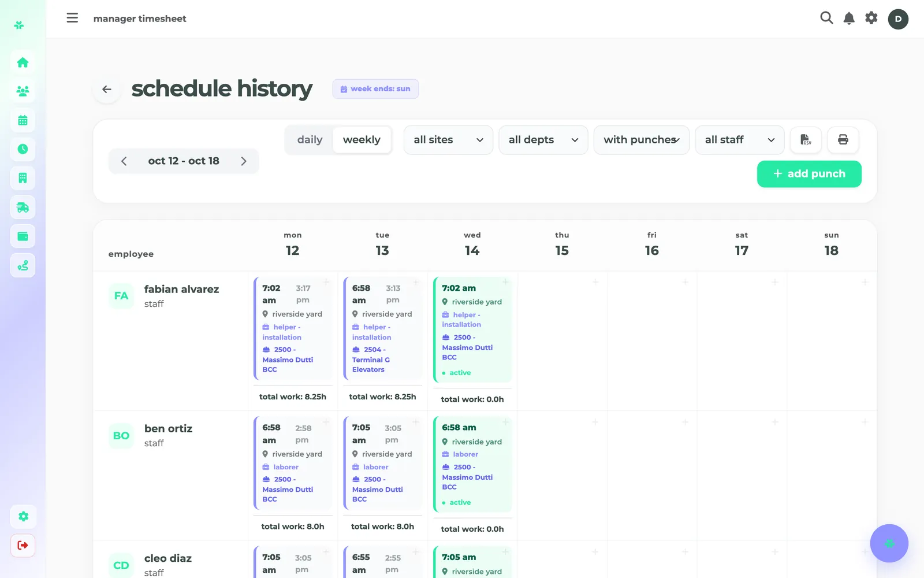Screen dimensions: 924x578
Task: Add punch for Fabian Alvarez on Sunday
Action: tap(865, 282)
